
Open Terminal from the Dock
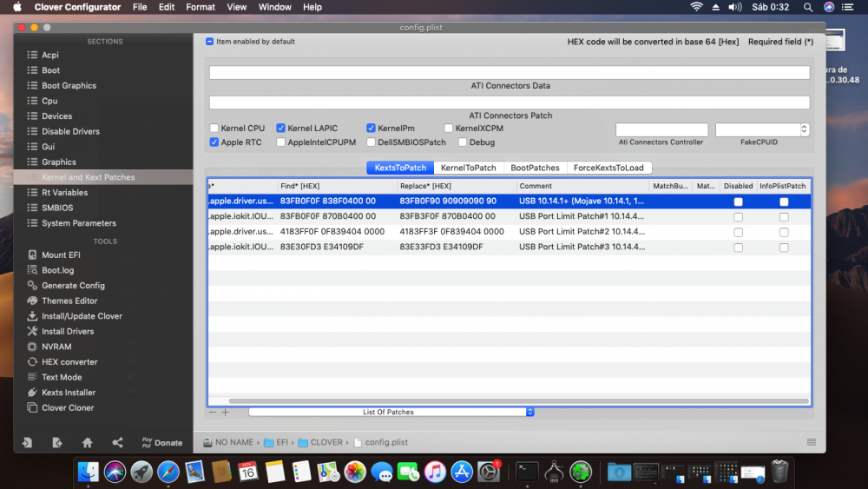pos(527,472)
